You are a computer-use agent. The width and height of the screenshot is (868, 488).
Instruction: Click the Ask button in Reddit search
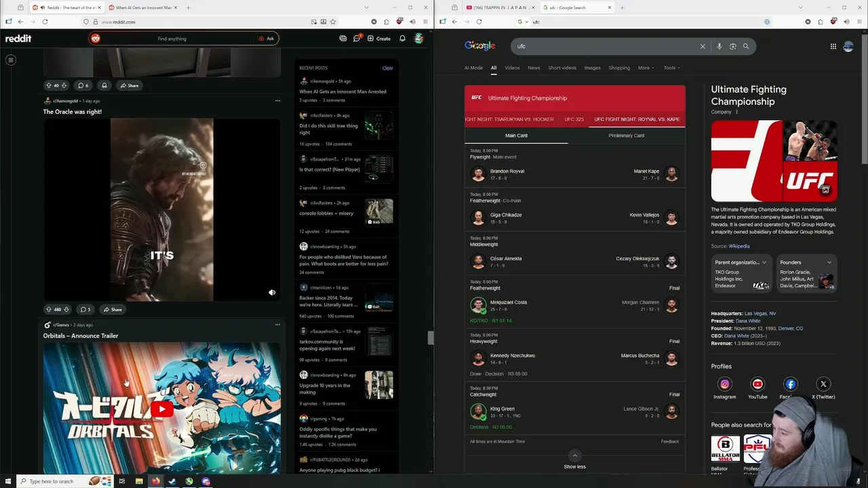(267, 39)
